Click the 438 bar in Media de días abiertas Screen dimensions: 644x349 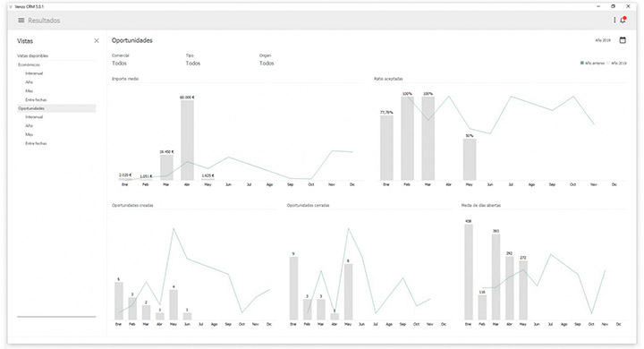pos(468,272)
